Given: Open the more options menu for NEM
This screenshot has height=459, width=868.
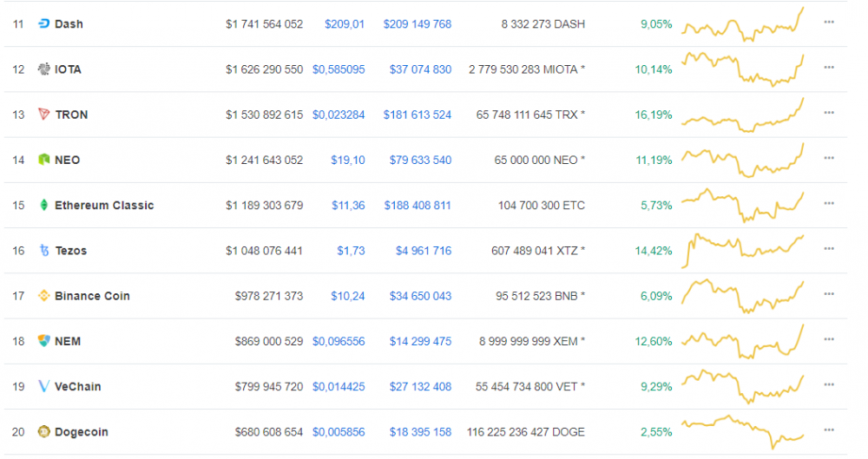Looking at the screenshot, I should coord(829,339).
